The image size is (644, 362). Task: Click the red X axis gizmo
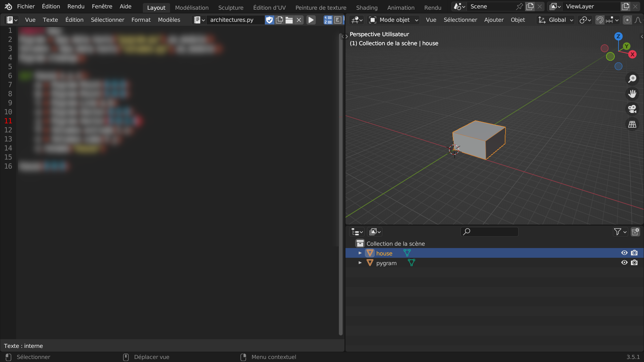pyautogui.click(x=633, y=54)
